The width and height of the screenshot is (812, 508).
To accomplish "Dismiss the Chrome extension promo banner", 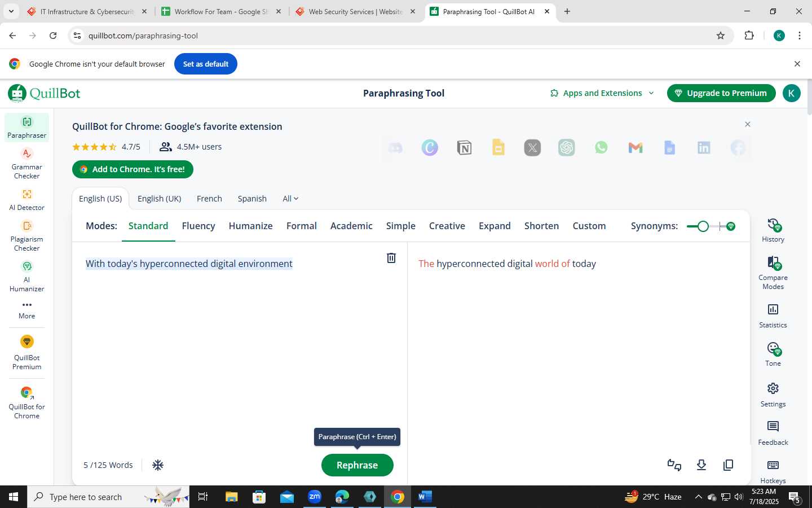I will [x=748, y=124].
